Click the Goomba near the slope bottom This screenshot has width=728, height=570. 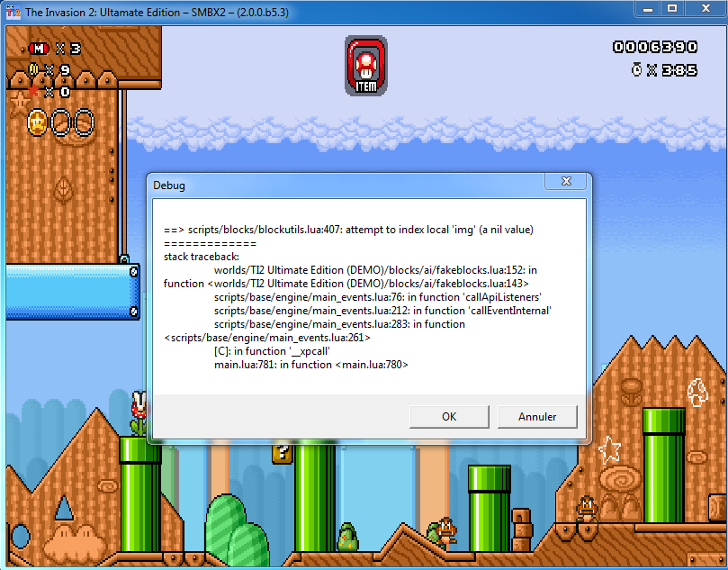446,529
